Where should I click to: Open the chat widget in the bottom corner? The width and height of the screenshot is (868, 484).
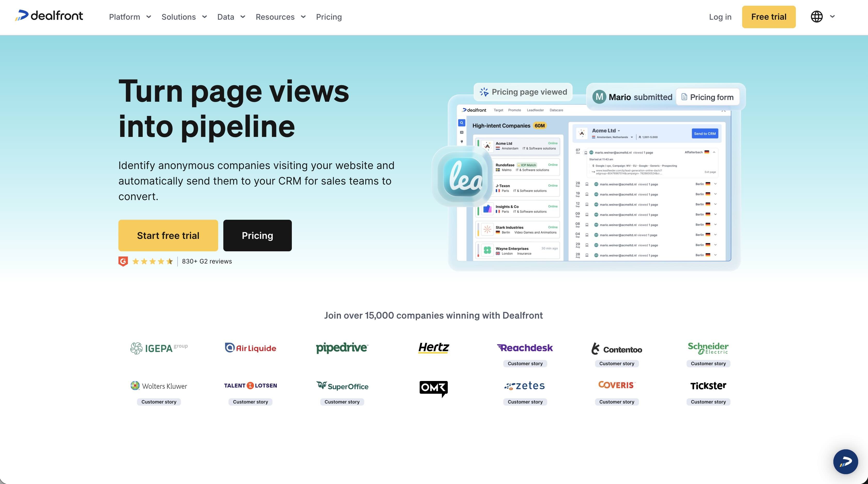pos(846,462)
